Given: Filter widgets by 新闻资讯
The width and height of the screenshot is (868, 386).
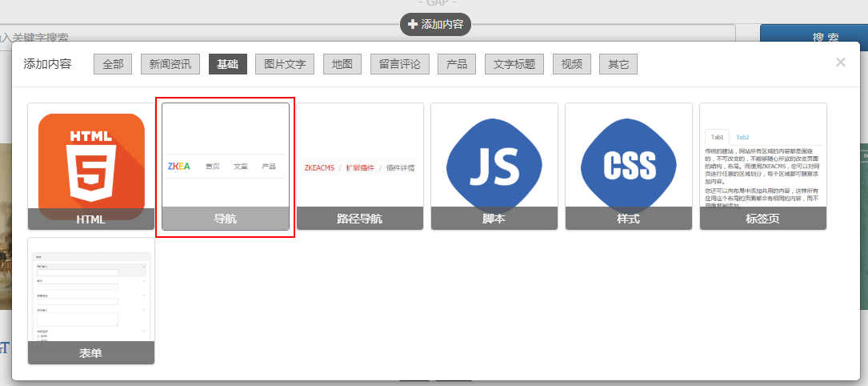Looking at the screenshot, I should 170,64.
